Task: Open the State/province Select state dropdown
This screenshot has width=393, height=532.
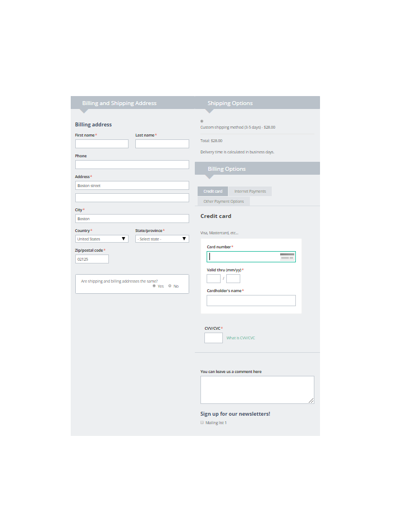Action: (x=162, y=239)
